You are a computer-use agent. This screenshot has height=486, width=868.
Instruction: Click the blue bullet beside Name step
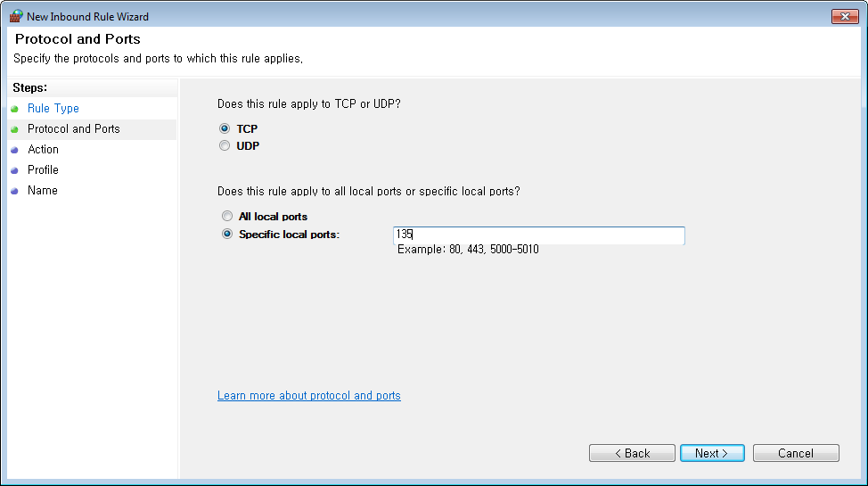click(15, 191)
